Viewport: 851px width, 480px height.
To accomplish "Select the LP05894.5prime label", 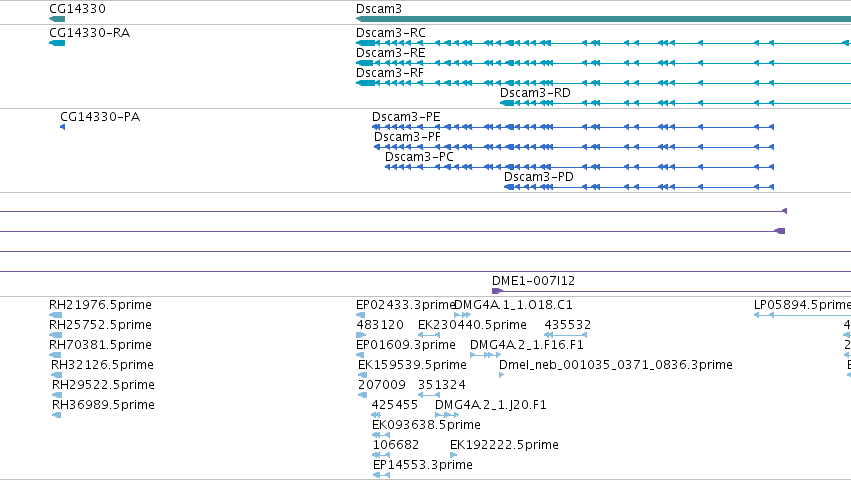I will [x=802, y=305].
